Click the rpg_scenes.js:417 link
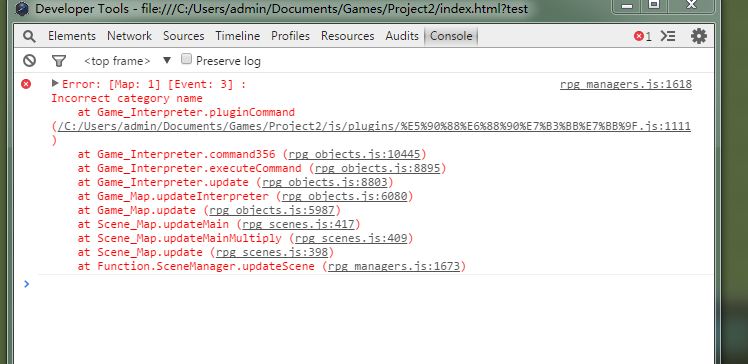Image resolution: width=748 pixels, height=364 pixels. pos(298,224)
